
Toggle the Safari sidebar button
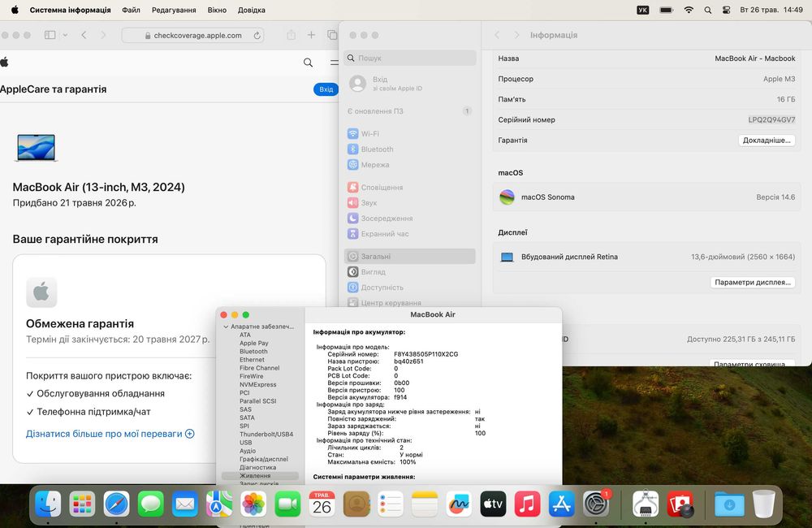(x=50, y=35)
